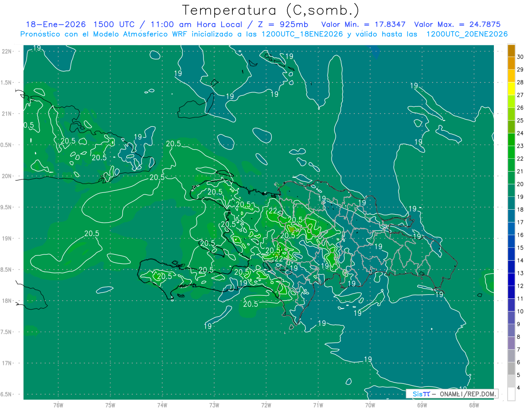Click the "73W" longitude axis label
Image resolution: width=532 pixels, height=411 pixels.
(x=214, y=405)
